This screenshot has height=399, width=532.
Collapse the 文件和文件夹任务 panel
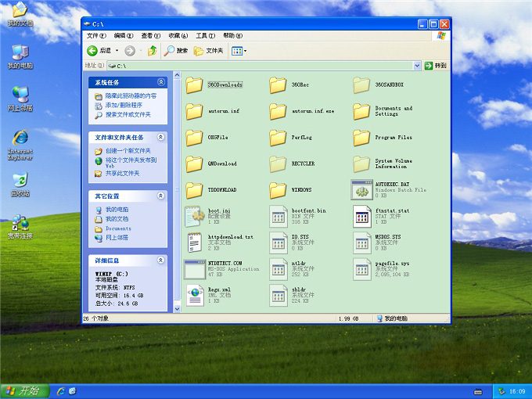click(x=161, y=137)
